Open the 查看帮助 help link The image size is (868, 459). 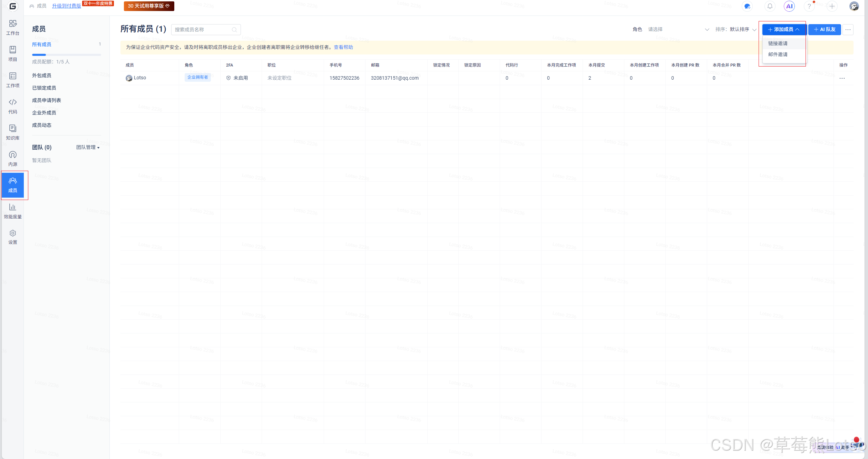coord(343,47)
